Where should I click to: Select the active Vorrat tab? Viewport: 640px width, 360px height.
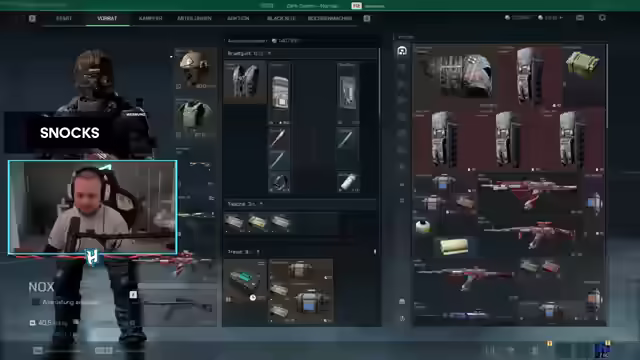pyautogui.click(x=107, y=18)
